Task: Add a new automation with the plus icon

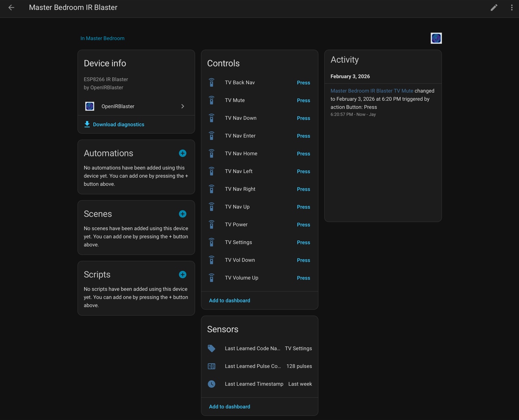Action: pyautogui.click(x=182, y=153)
